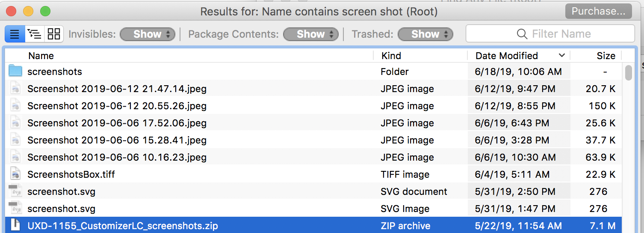Open the Trashed Show dropdown

425,34
